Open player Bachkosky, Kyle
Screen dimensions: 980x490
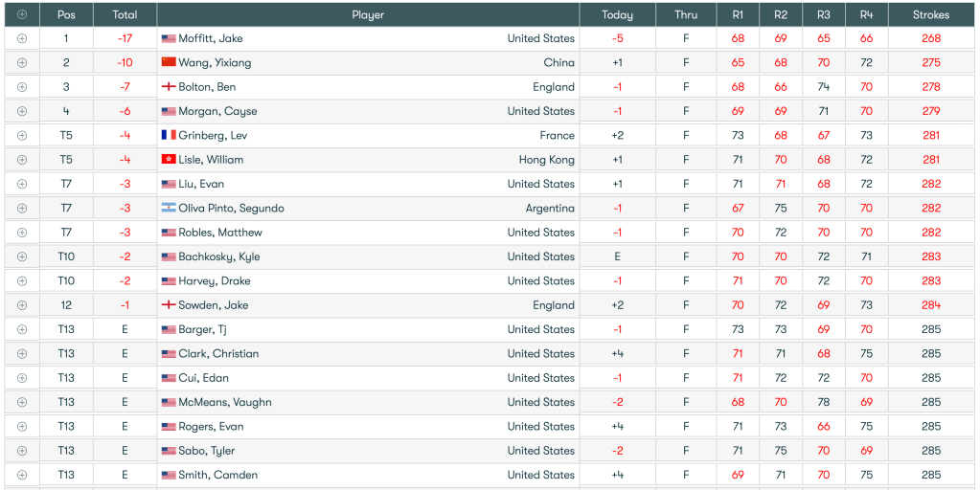[218, 256]
